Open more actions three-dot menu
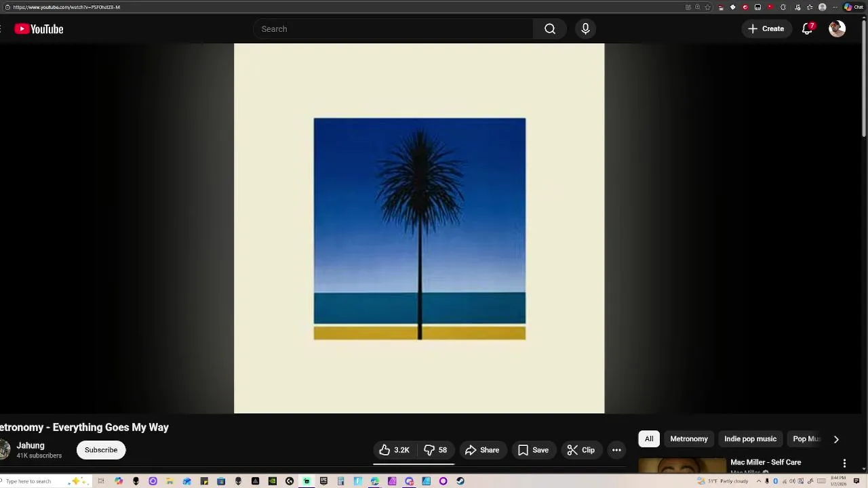Image resolution: width=868 pixels, height=488 pixels. tap(616, 450)
